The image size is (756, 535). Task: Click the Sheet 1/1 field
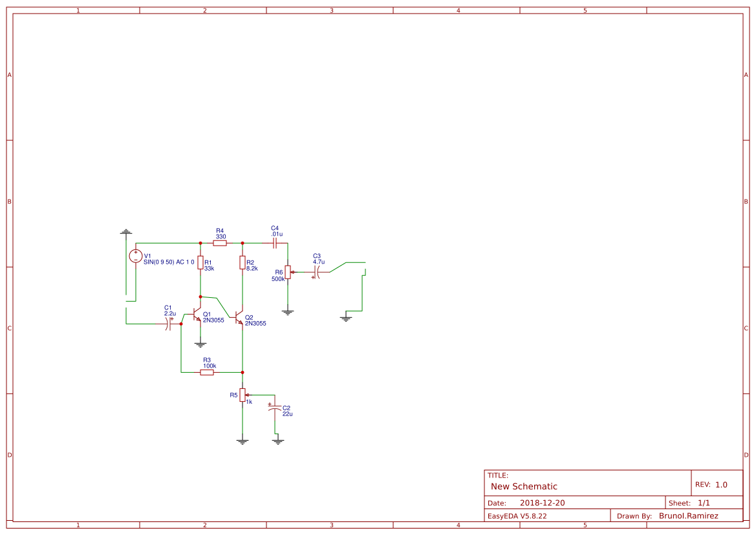(x=705, y=502)
